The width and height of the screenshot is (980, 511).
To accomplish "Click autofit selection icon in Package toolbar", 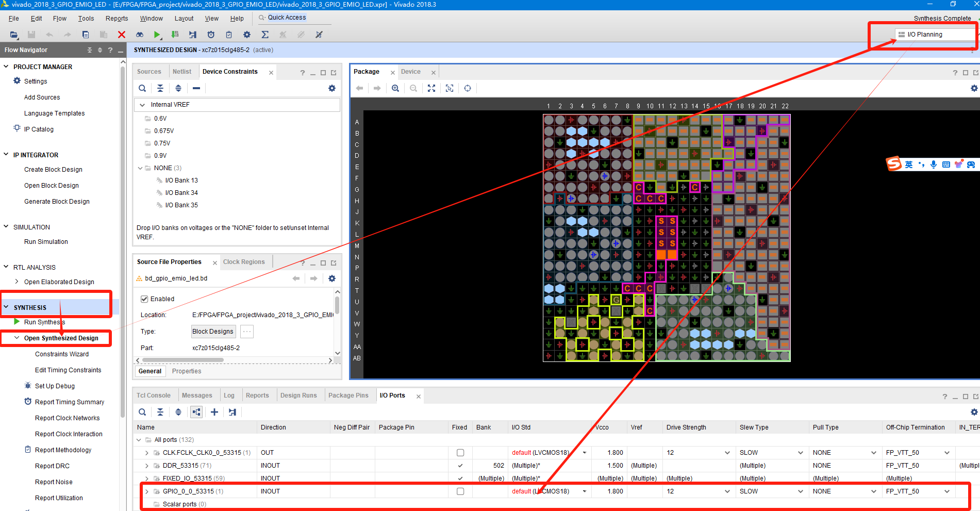I will [x=450, y=88].
